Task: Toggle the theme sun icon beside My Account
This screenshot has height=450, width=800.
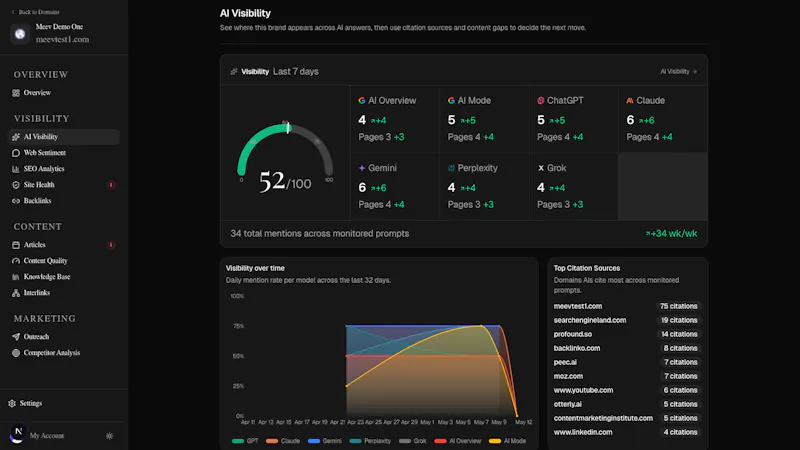Action: (109, 436)
